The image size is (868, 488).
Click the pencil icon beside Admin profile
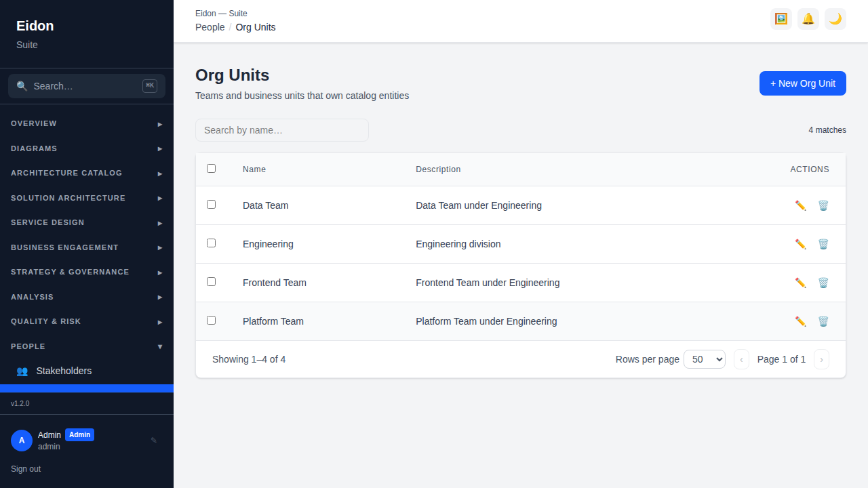click(x=154, y=441)
